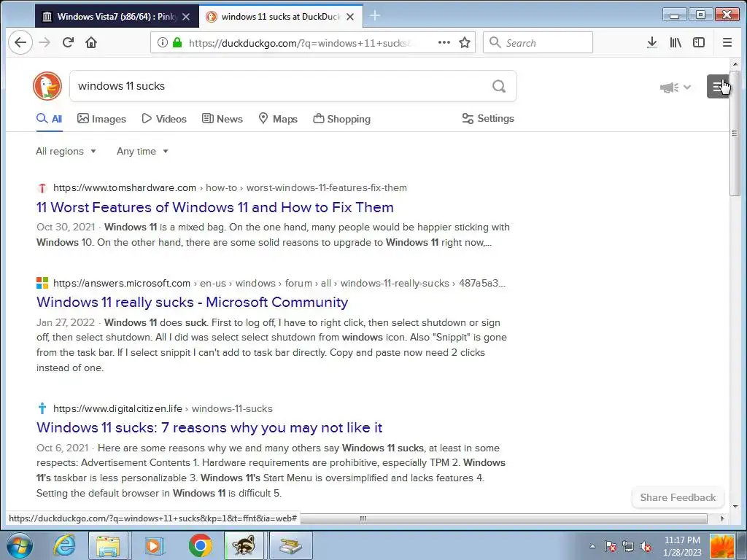747x560 pixels.
Task: Click the scroll-down arrow of page scrollbar
Action: tap(735, 507)
